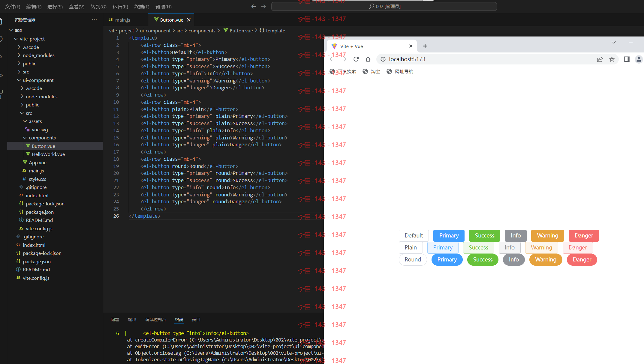
Task: Open a new browser tab with plus
Action: click(425, 46)
